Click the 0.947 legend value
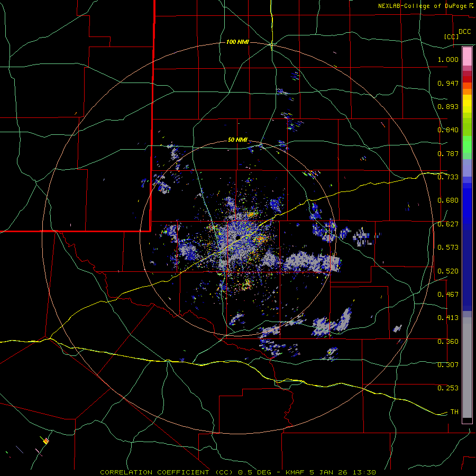Screen dimensions: 476x476 tap(448, 83)
